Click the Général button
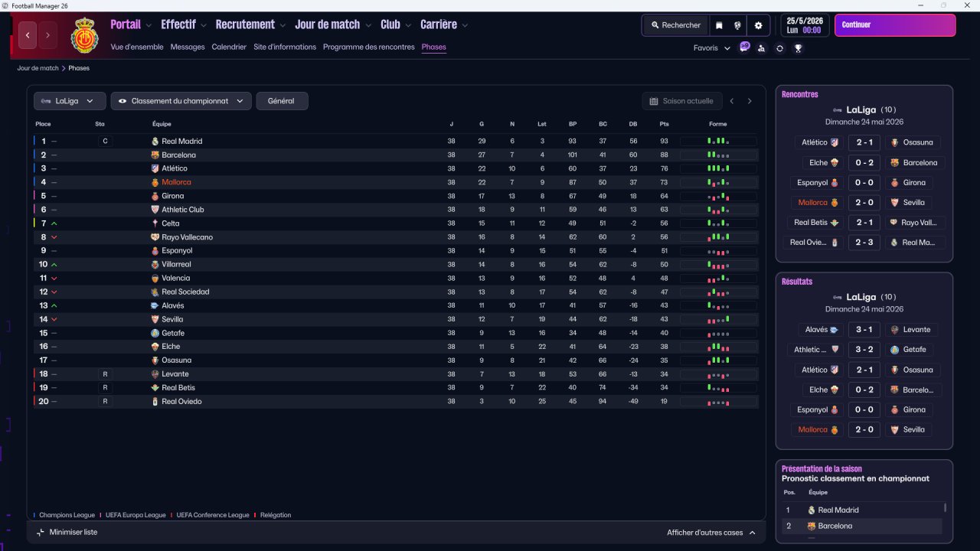Screen dimensions: 980x551 (x=282, y=101)
